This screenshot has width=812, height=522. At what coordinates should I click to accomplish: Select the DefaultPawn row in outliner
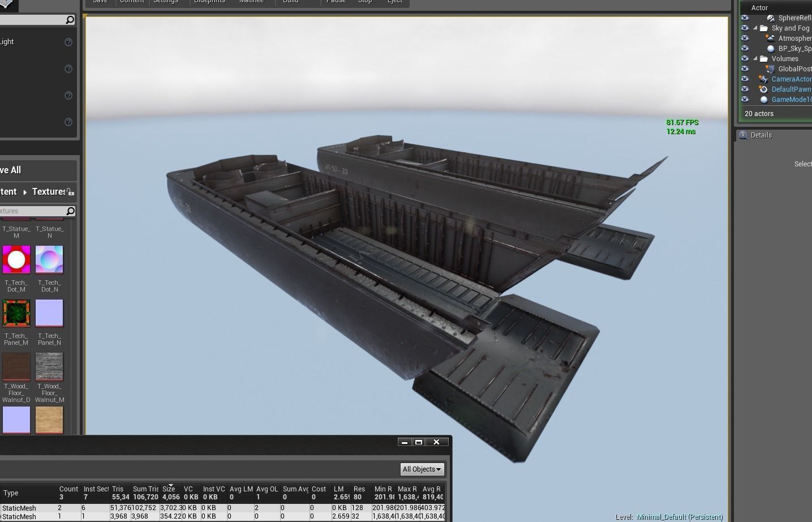pyautogui.click(x=776, y=89)
